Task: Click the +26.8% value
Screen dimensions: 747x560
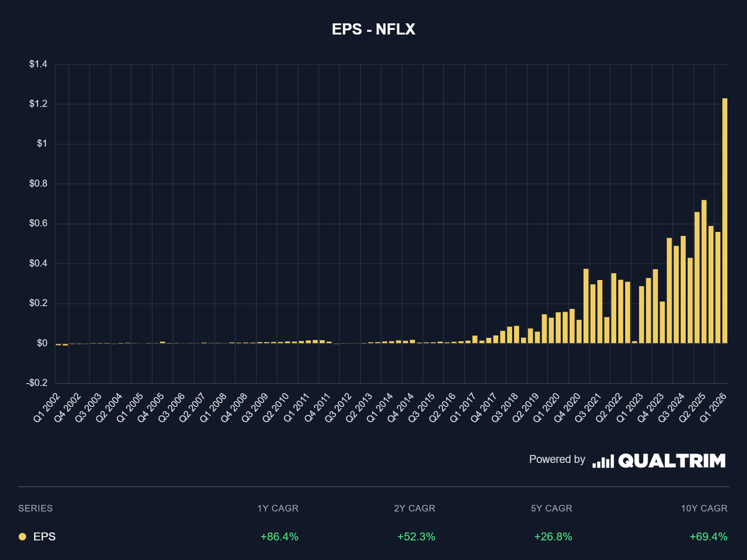Action: coord(553,536)
